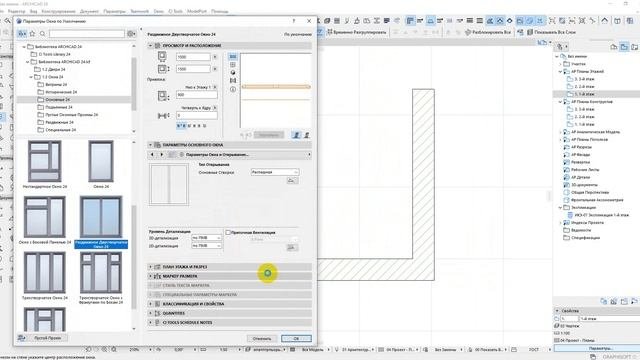Viewport: 640px width, 360px height.
Task: Click Разблокировать Все in toolbar
Action: point(488,32)
